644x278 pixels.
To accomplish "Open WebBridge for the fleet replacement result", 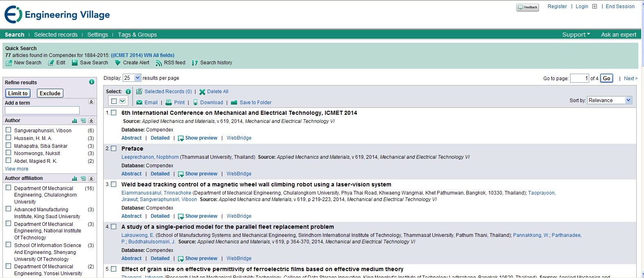I will coord(239,258).
